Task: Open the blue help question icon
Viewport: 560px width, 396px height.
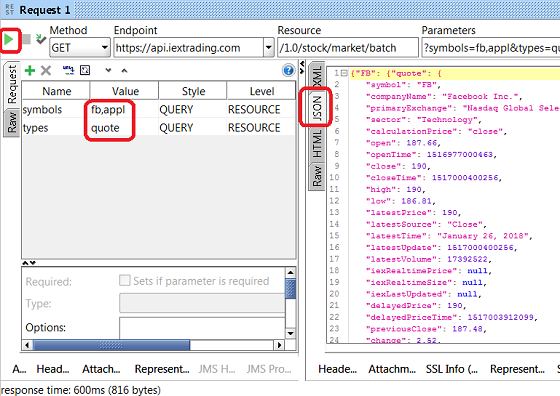Action: point(288,70)
